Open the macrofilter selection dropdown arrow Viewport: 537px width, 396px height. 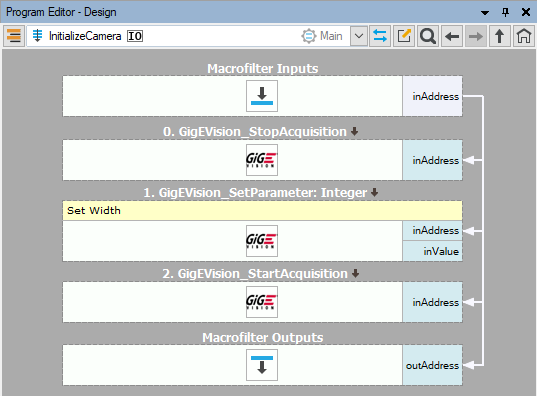point(359,36)
